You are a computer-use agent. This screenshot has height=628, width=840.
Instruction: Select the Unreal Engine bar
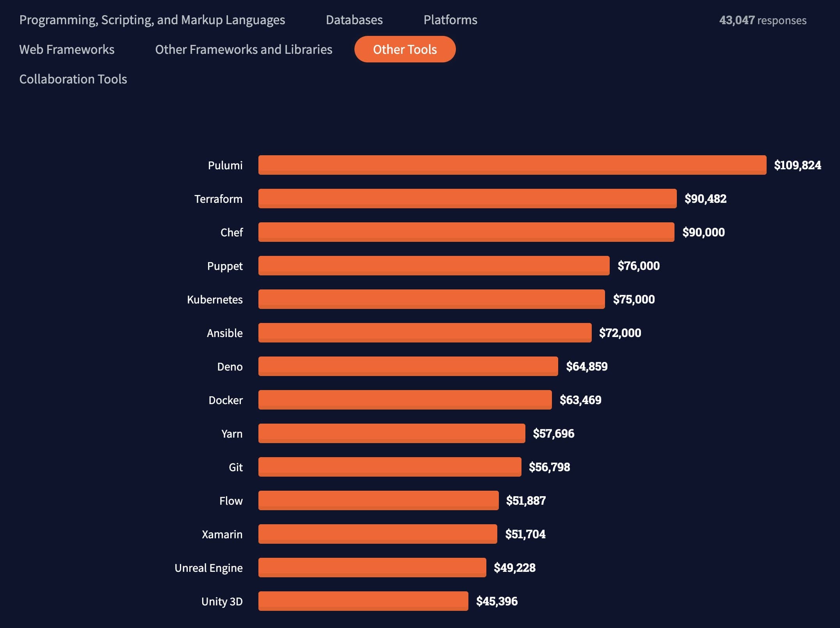click(372, 568)
